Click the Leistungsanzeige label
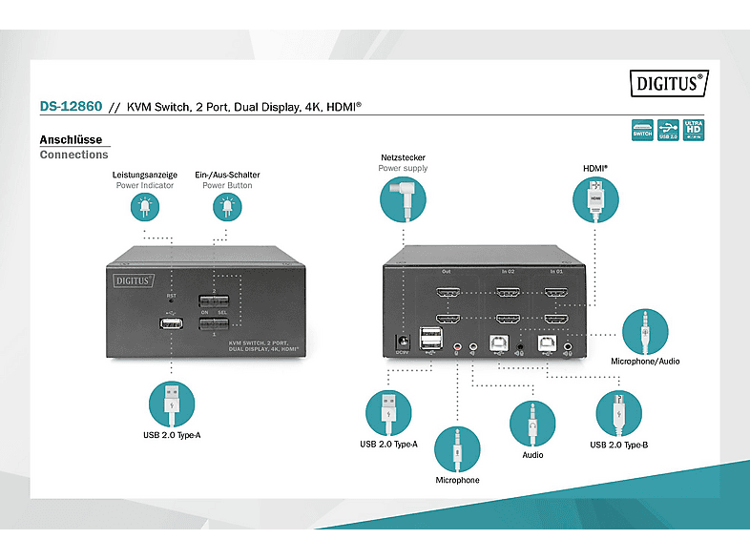750x560 pixels. tap(145, 175)
